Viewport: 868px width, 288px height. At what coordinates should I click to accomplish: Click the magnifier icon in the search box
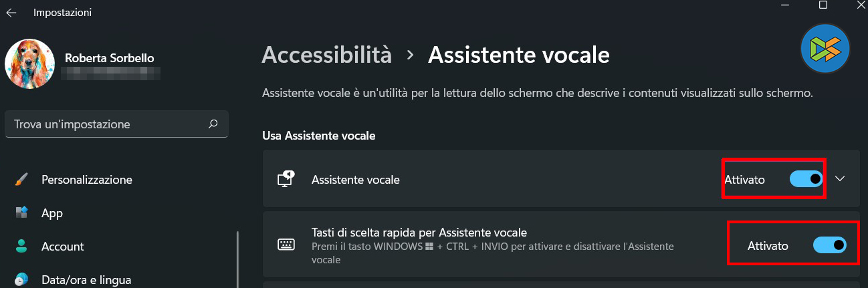213,124
